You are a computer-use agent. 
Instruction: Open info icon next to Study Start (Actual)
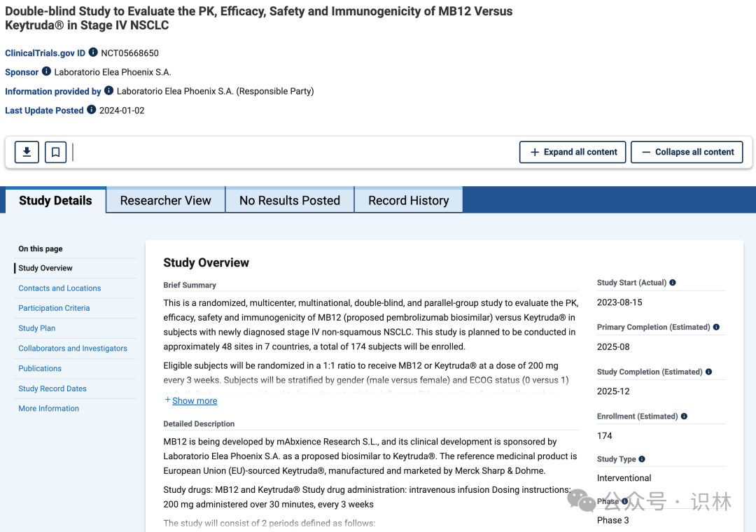pos(673,283)
